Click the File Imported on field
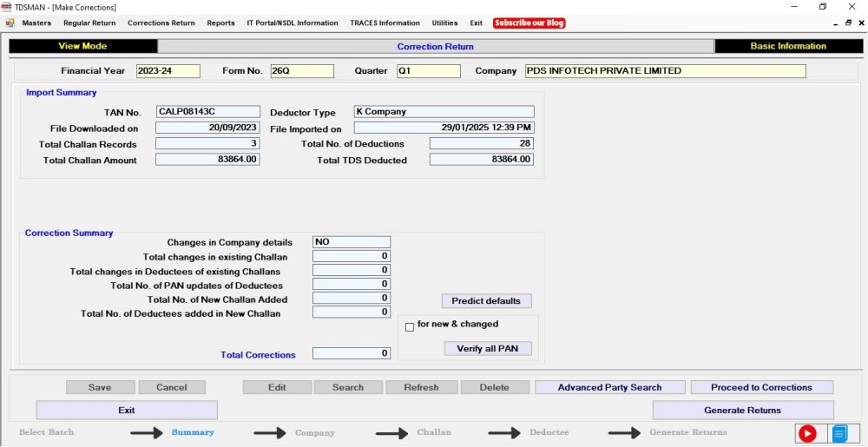The width and height of the screenshot is (868, 447). (444, 128)
